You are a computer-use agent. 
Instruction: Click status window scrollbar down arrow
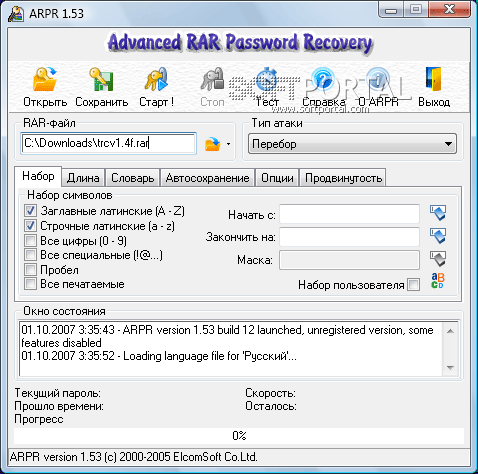(450, 367)
